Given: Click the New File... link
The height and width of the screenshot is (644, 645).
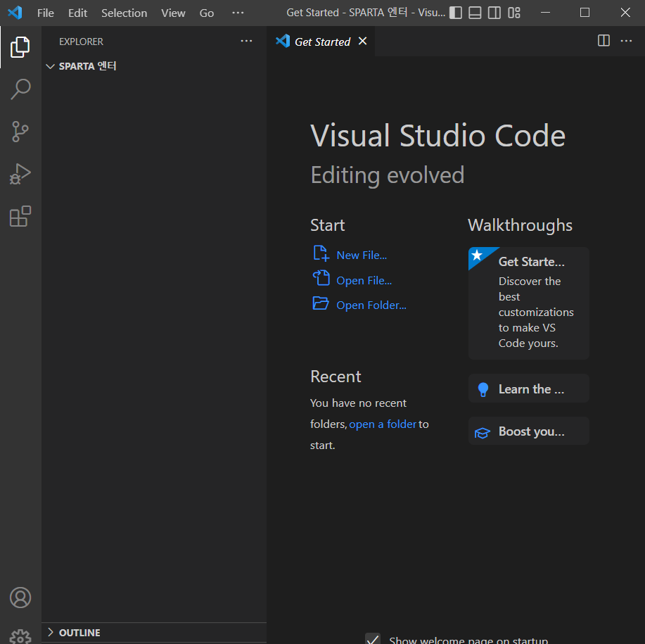Looking at the screenshot, I should pos(362,255).
